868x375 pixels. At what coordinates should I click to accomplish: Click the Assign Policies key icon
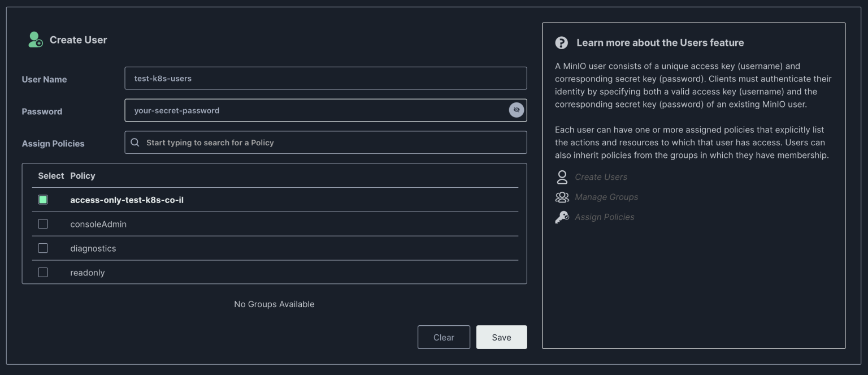pyautogui.click(x=562, y=217)
